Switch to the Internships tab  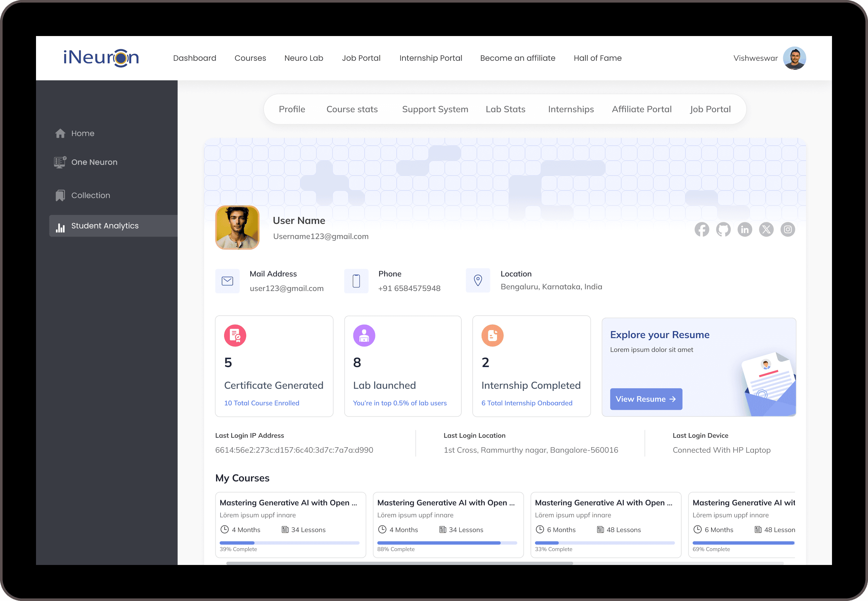571,109
